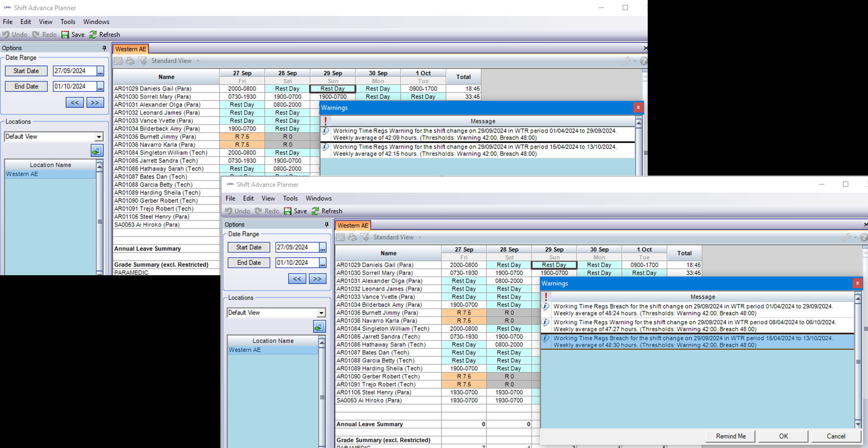Open End Date picker ellipsis in upper-left window

point(100,86)
